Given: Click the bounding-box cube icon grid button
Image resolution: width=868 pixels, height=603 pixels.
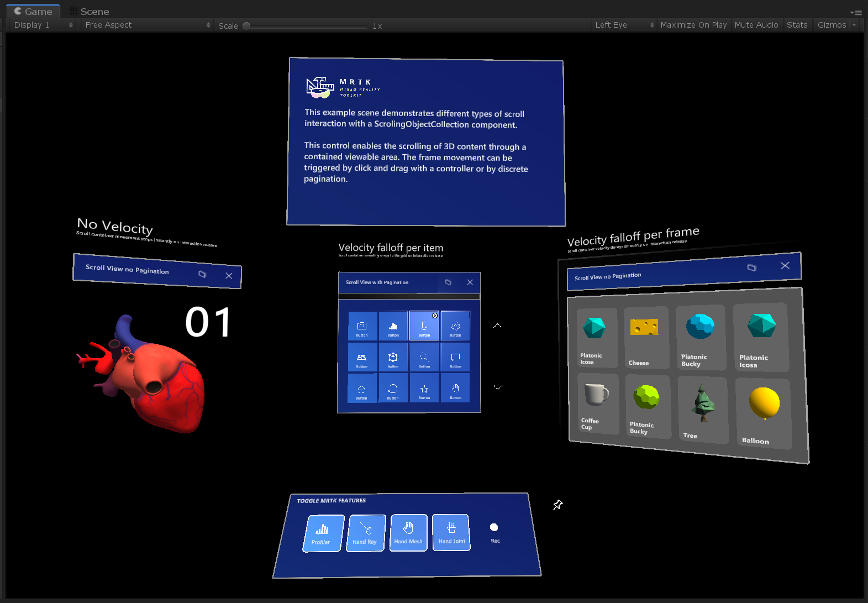Looking at the screenshot, I should pos(393,357).
